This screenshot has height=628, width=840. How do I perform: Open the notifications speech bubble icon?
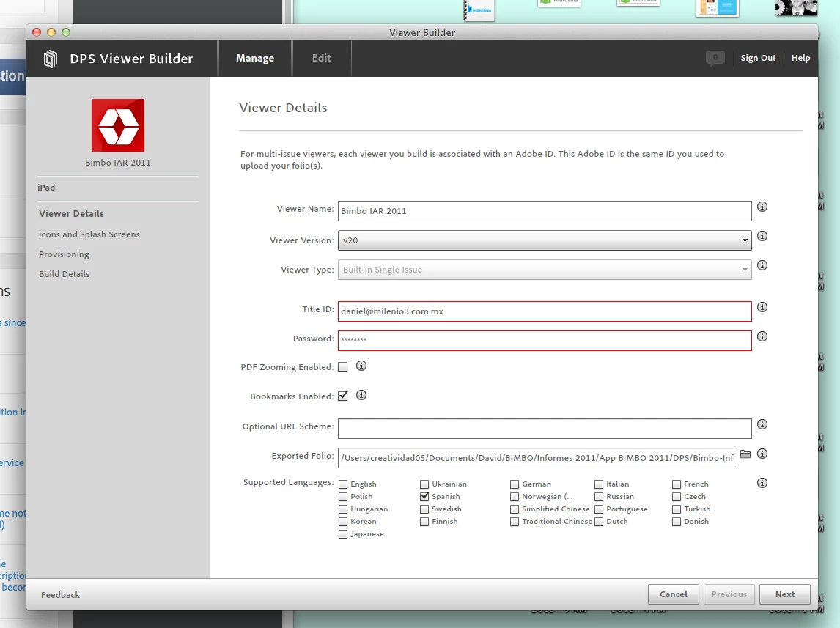tap(715, 58)
